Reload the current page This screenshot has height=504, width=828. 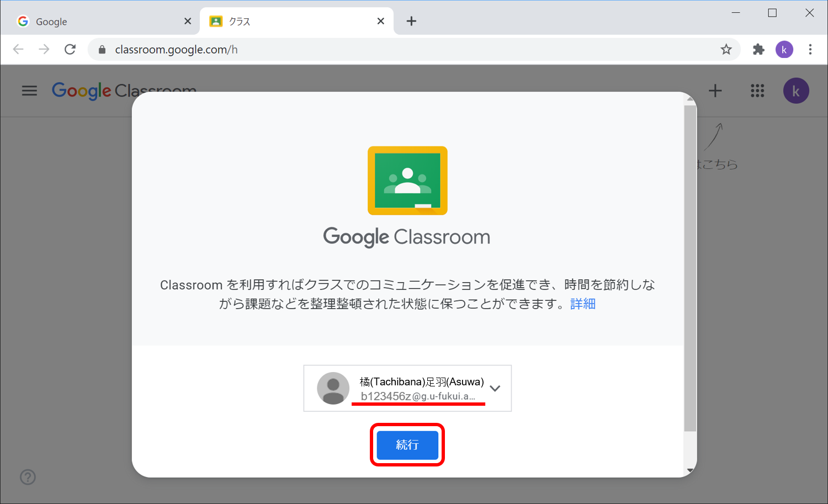(x=70, y=50)
